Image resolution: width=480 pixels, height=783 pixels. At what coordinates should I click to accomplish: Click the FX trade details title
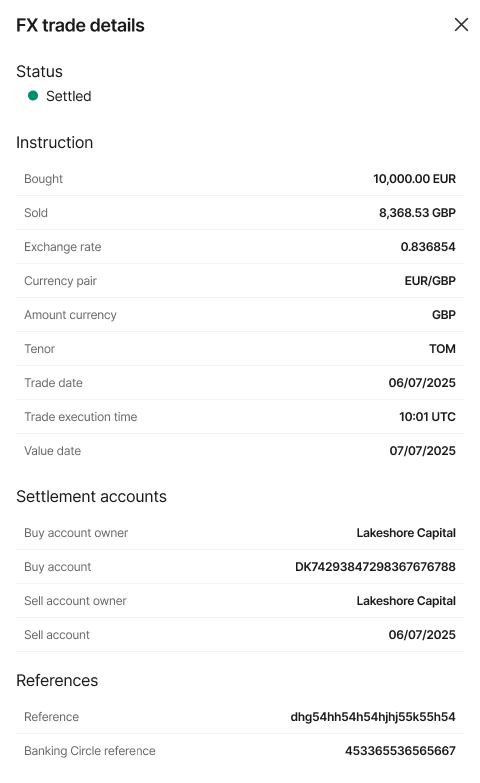(x=80, y=25)
